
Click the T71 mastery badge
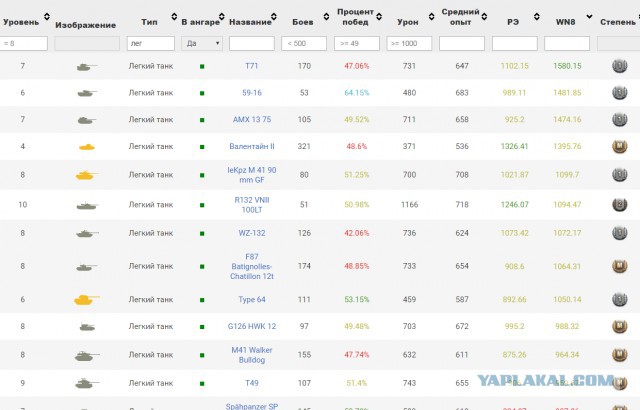click(x=619, y=66)
